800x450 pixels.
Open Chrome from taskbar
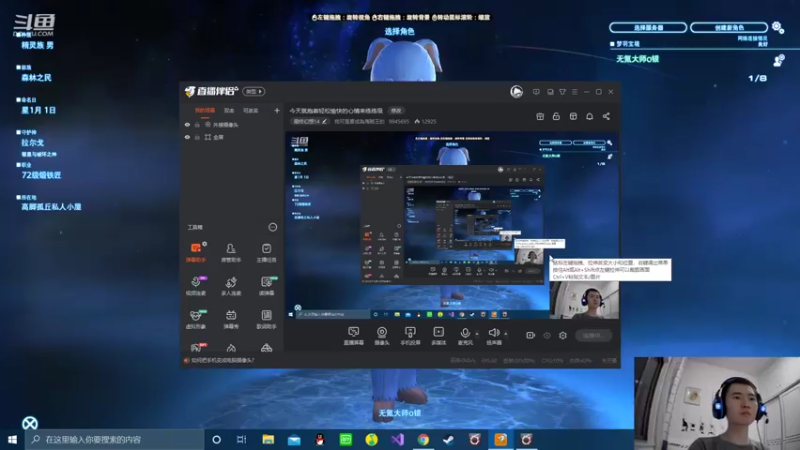pos(423,439)
